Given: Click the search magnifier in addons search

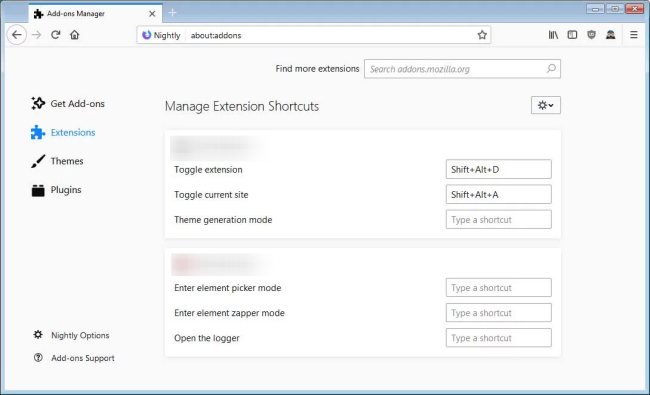Looking at the screenshot, I should tap(551, 68).
